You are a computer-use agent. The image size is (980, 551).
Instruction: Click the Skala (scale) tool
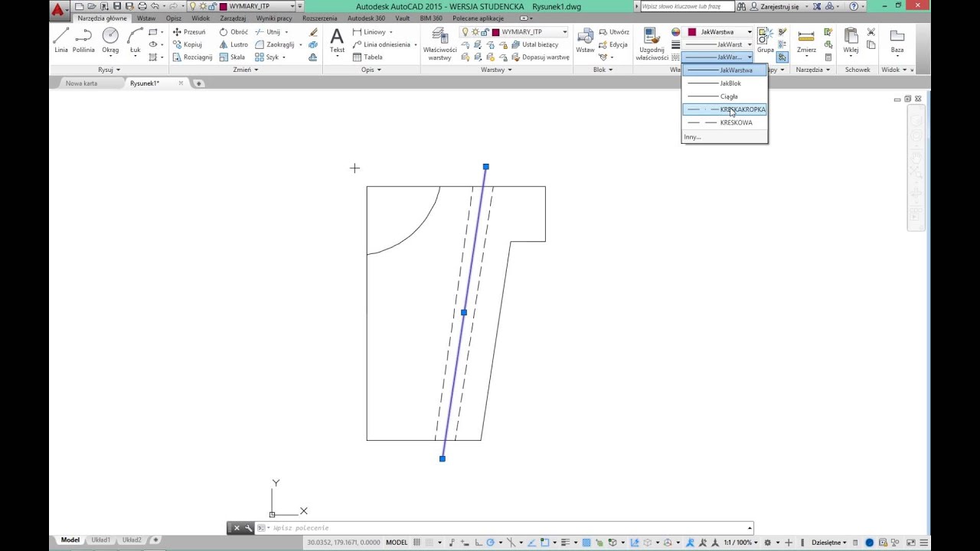[232, 57]
